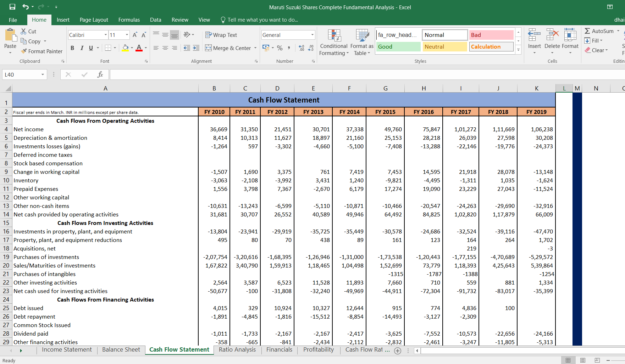Open the General number format dropdown
Screen dimensions: 625x364
pyautogui.click(x=312, y=35)
